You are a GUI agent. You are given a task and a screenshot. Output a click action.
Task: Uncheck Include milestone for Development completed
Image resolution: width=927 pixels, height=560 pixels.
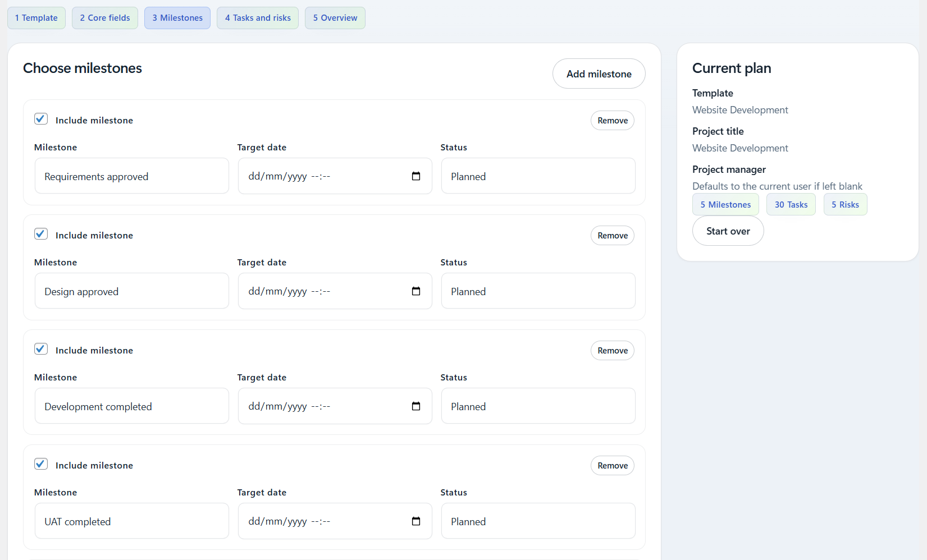click(x=41, y=349)
